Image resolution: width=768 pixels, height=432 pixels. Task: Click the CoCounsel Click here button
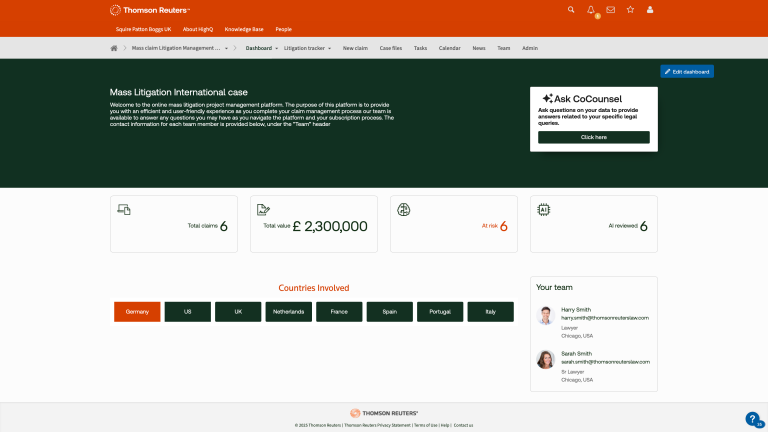(594, 137)
